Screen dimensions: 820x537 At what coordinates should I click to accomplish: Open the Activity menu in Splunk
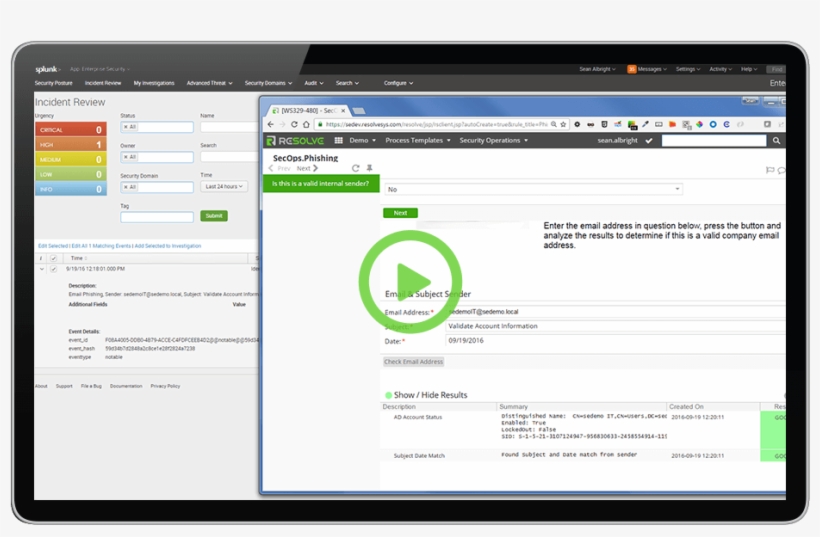click(720, 69)
